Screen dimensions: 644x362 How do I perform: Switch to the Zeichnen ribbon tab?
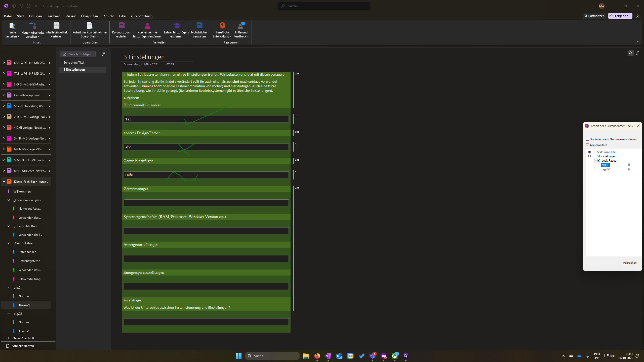(54, 16)
